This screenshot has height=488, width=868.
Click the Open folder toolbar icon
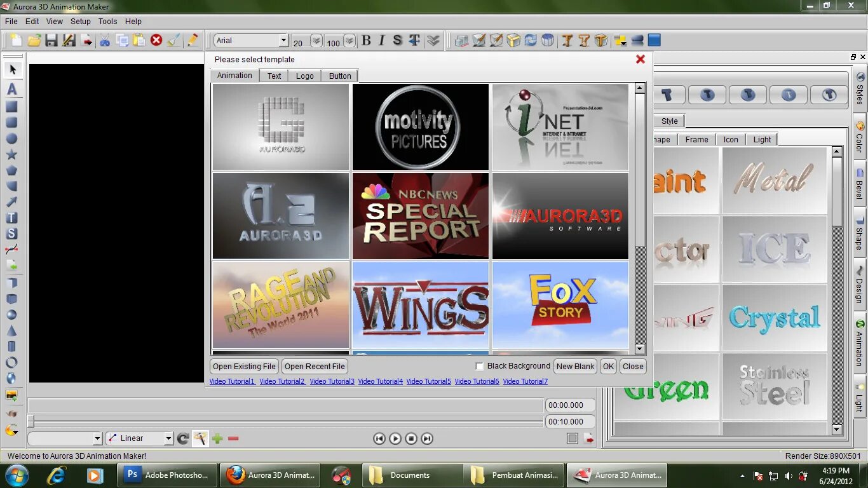coord(34,41)
